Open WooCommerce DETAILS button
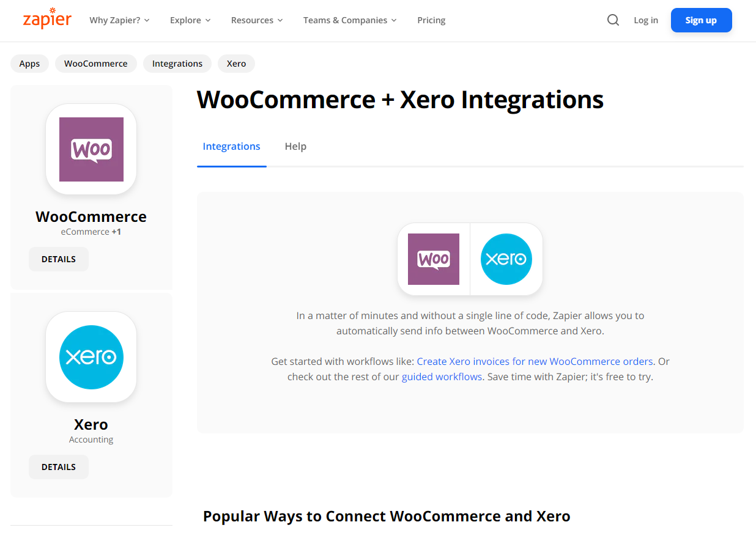Image resolution: width=756 pixels, height=544 pixels. (x=59, y=259)
